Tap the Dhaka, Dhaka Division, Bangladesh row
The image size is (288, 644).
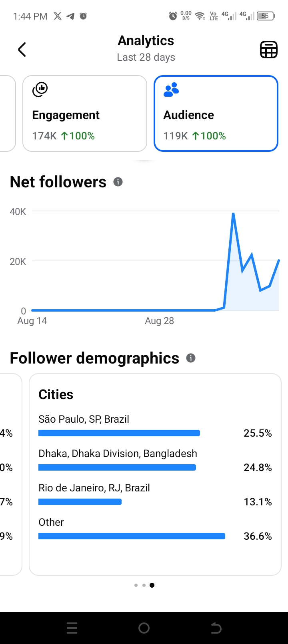pos(155,461)
